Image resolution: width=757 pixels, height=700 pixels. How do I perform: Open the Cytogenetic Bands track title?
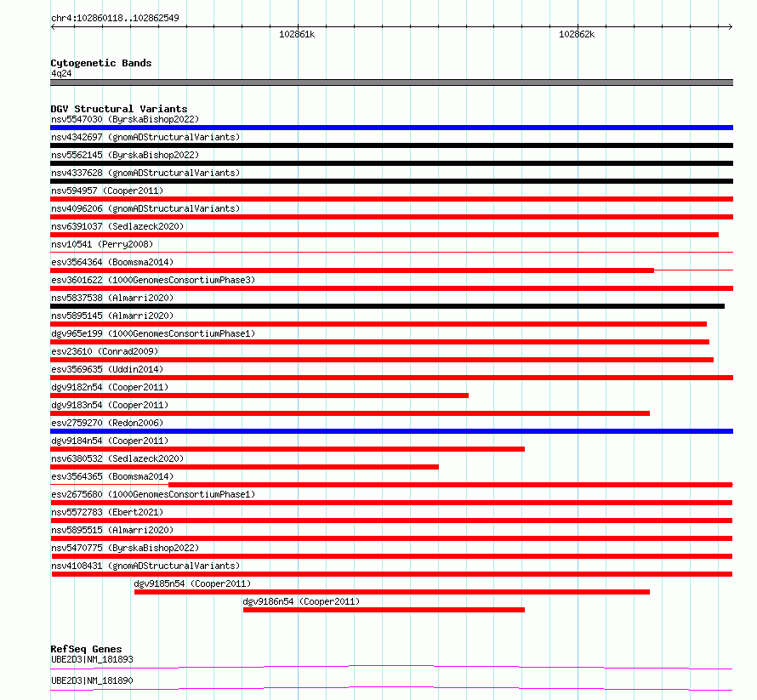[101, 63]
